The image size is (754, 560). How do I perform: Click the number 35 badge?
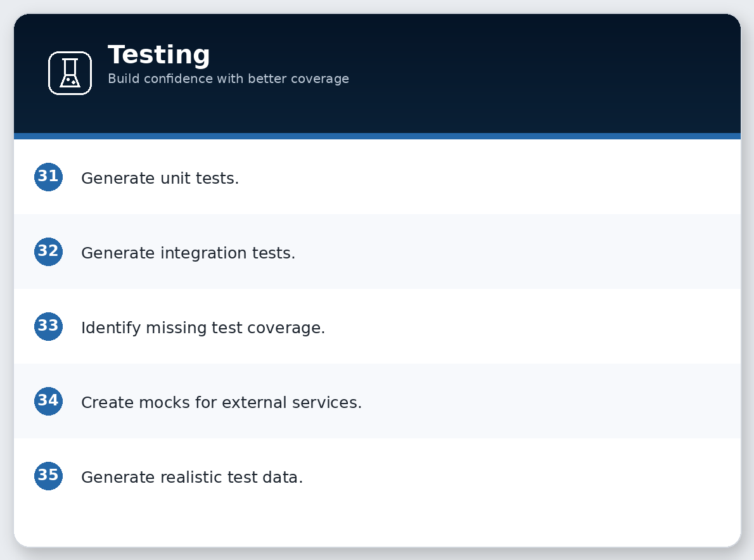tap(49, 476)
